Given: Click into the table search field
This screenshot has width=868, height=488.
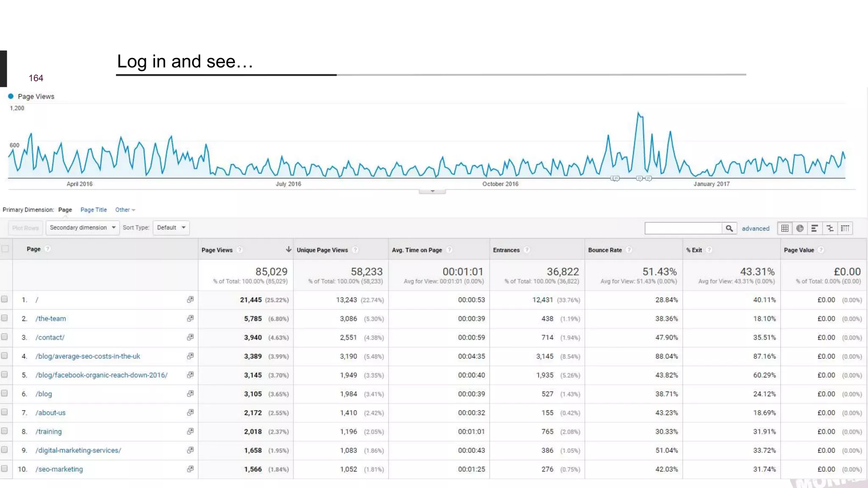Looking at the screenshot, I should click(683, 228).
